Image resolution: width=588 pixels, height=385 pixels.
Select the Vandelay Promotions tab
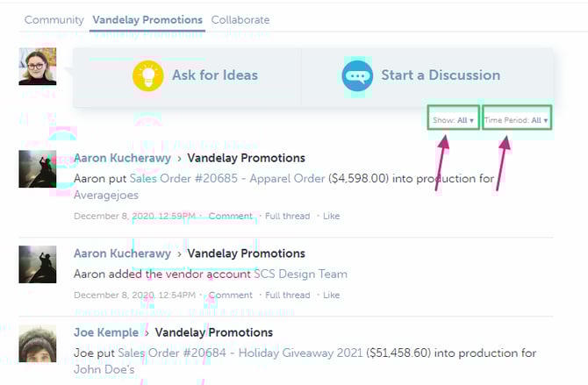tap(147, 19)
